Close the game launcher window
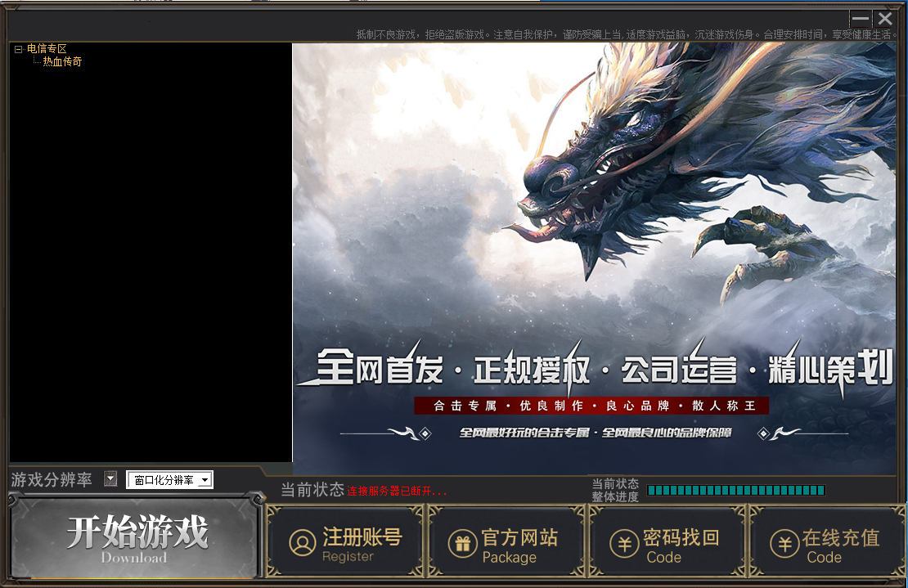 pyautogui.click(x=885, y=19)
